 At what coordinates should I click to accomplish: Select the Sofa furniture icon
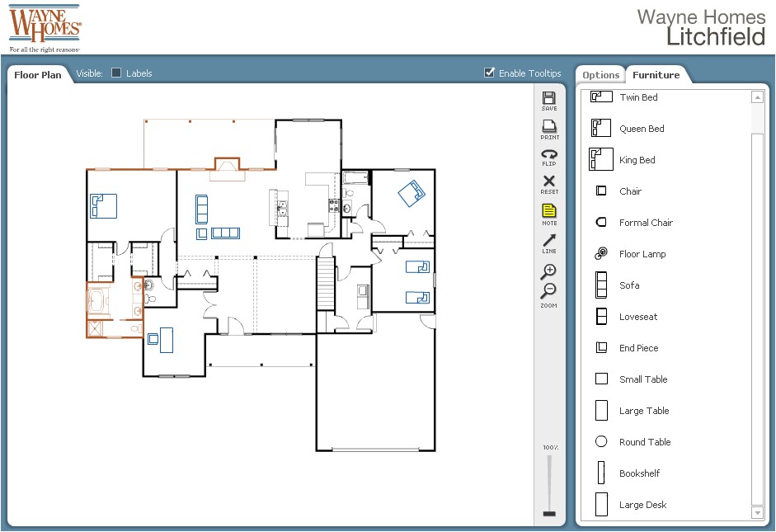600,285
